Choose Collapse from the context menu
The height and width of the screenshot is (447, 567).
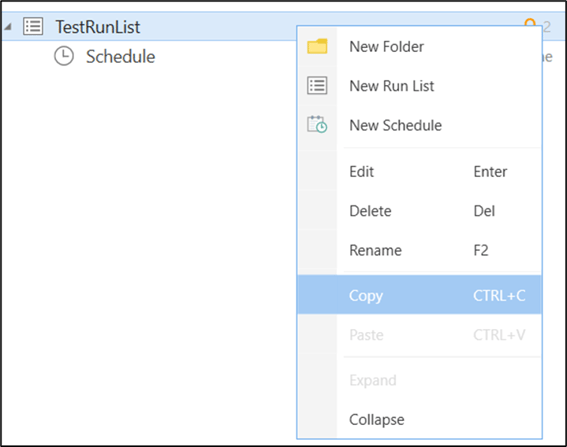[419, 420]
